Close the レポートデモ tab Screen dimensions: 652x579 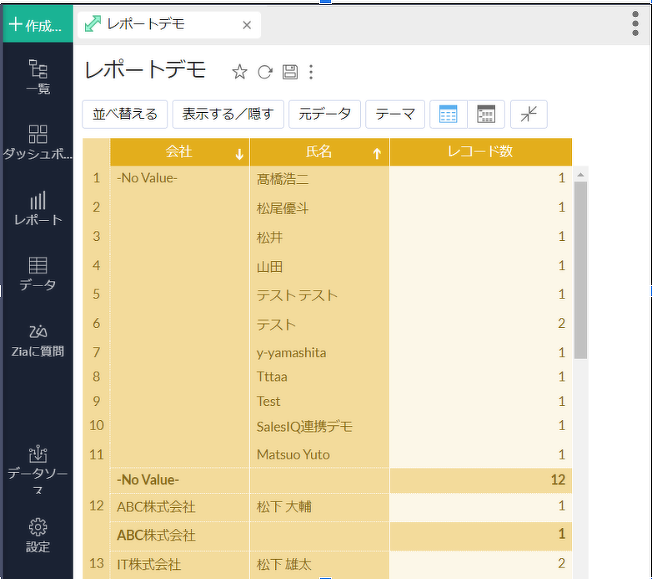tap(247, 25)
